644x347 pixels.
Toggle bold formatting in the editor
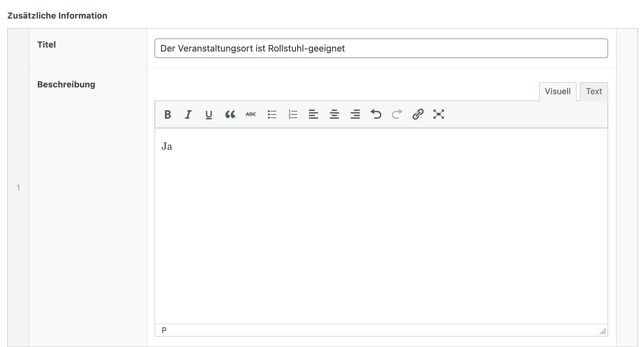pos(168,114)
